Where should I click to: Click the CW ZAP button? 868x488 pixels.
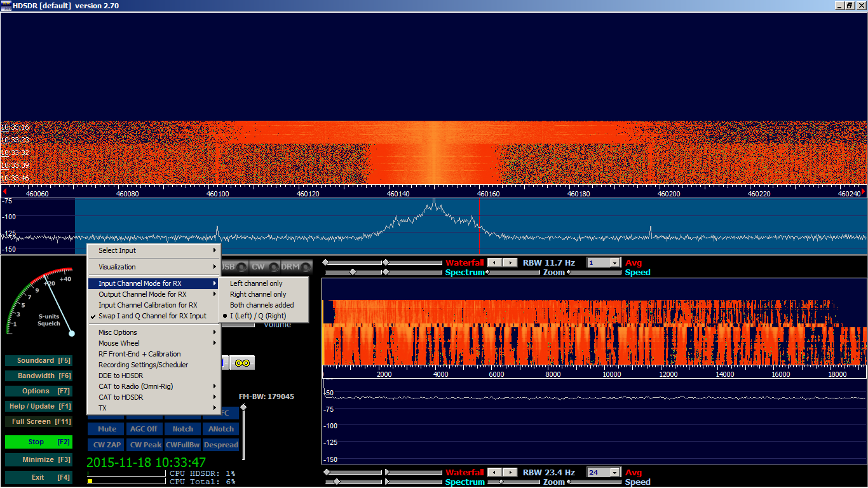pyautogui.click(x=107, y=445)
